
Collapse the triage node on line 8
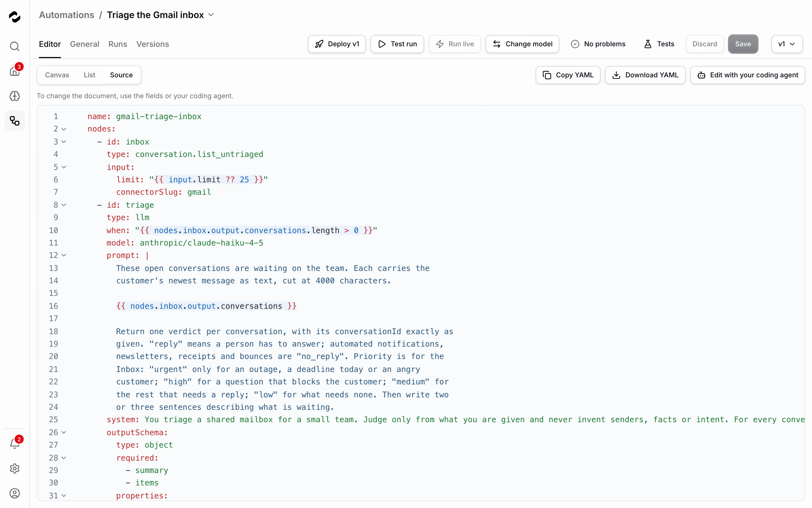[x=64, y=205]
